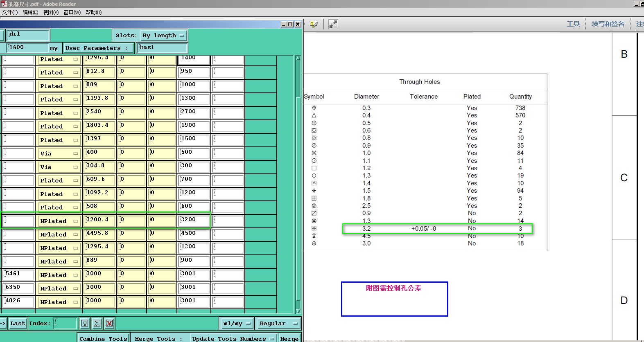Viewport: 644px width, 342px height.
Task: Click the count field showing 6350
Action: tap(18, 288)
